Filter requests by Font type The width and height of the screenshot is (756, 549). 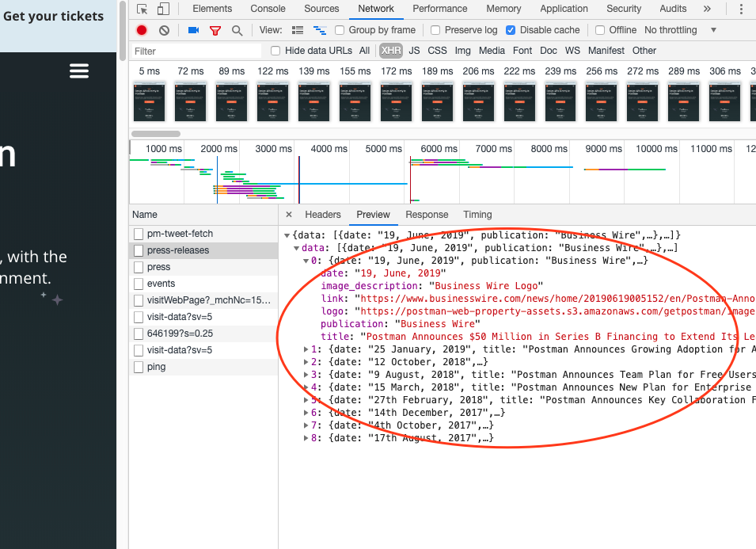[x=522, y=51]
